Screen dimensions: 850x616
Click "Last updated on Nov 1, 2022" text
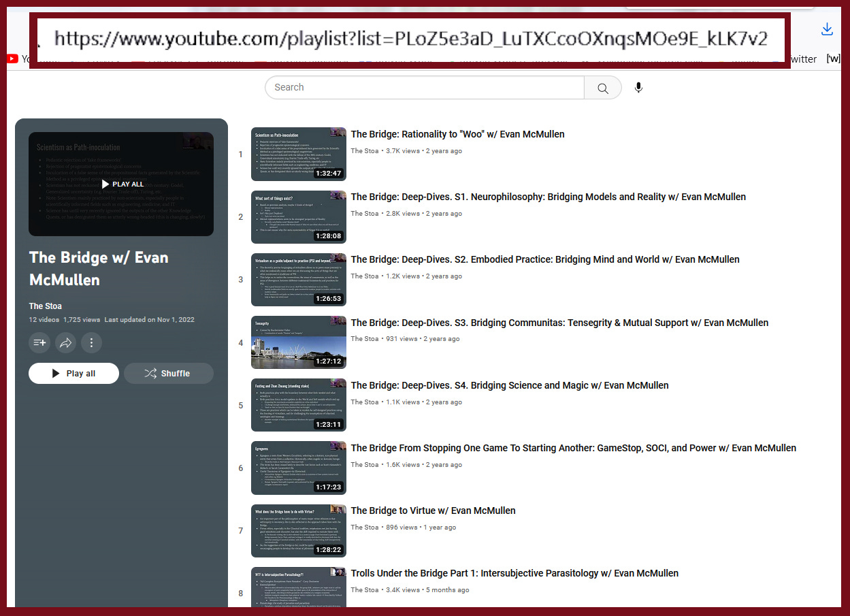tap(150, 320)
